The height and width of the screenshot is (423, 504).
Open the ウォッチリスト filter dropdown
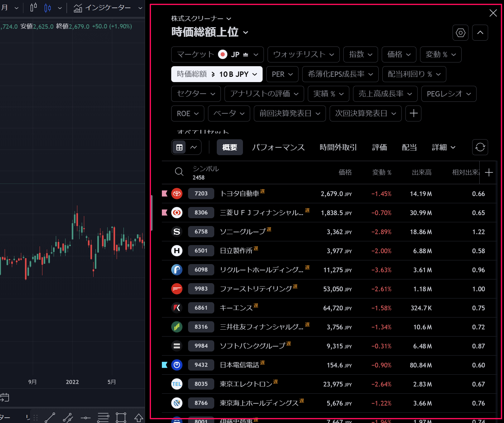303,55
